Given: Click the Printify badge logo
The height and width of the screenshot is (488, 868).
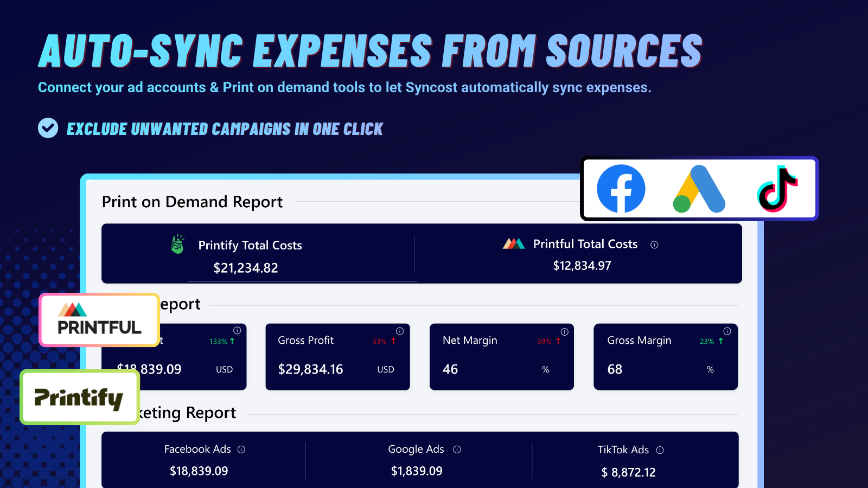Looking at the screenshot, I should tap(80, 397).
